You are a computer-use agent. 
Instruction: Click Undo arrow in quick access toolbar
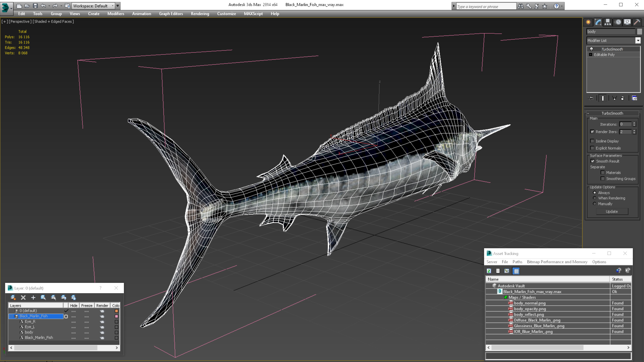[x=43, y=6]
